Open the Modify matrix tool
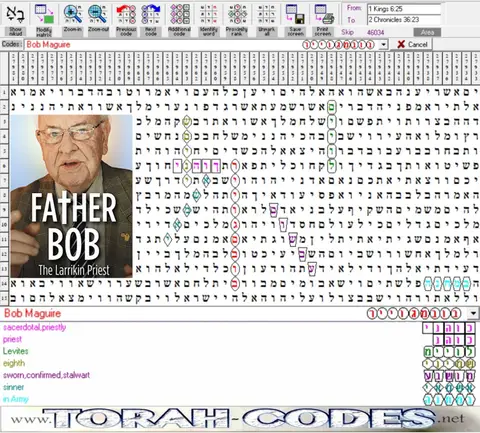480x433 pixels. pyautogui.click(x=44, y=14)
